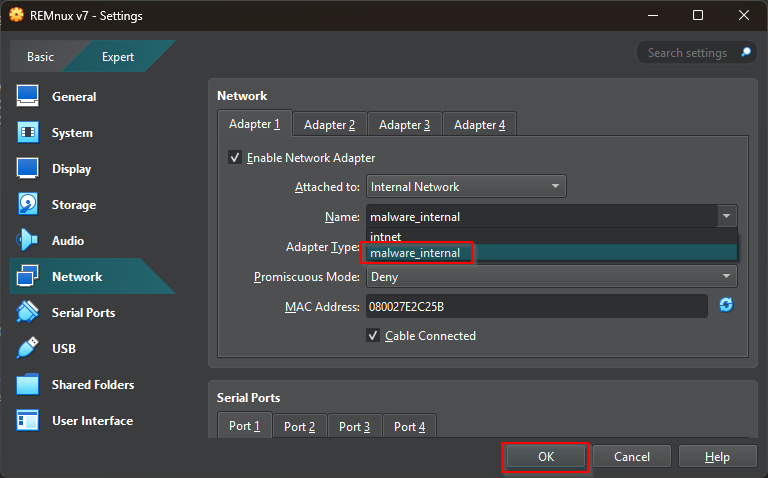Go to the Shared Folders category label
Viewport: 768px width, 478px height.
click(93, 384)
